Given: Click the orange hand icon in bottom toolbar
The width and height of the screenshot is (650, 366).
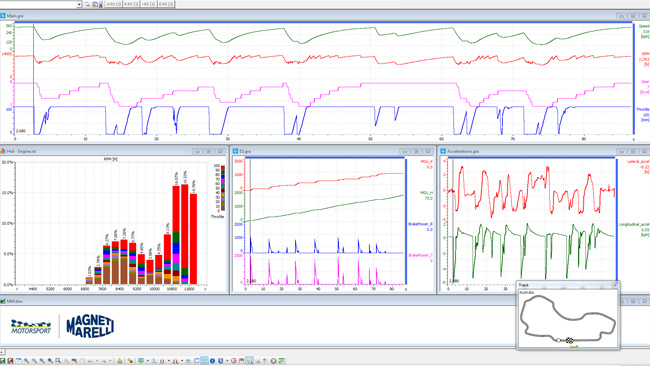Looking at the screenshot, I should tap(120, 361).
